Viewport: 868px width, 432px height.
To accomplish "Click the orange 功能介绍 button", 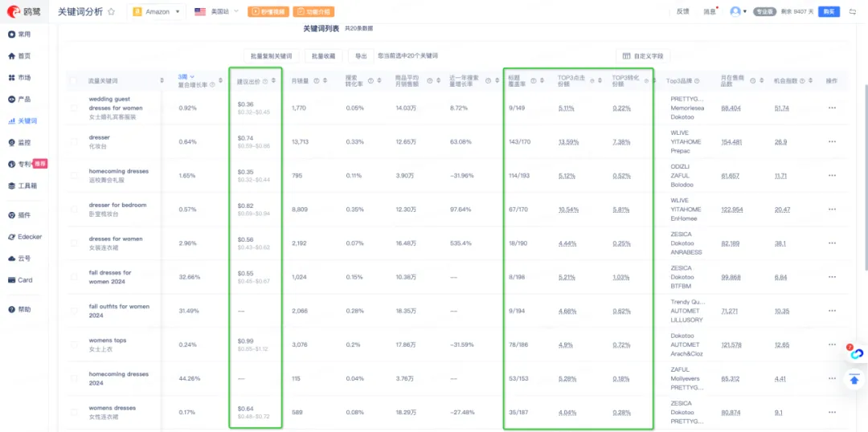I will (x=313, y=11).
